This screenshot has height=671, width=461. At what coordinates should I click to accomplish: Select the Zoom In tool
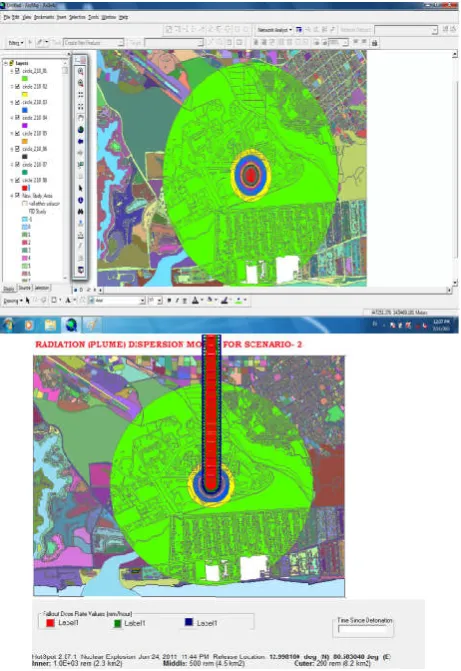pyautogui.click(x=80, y=71)
